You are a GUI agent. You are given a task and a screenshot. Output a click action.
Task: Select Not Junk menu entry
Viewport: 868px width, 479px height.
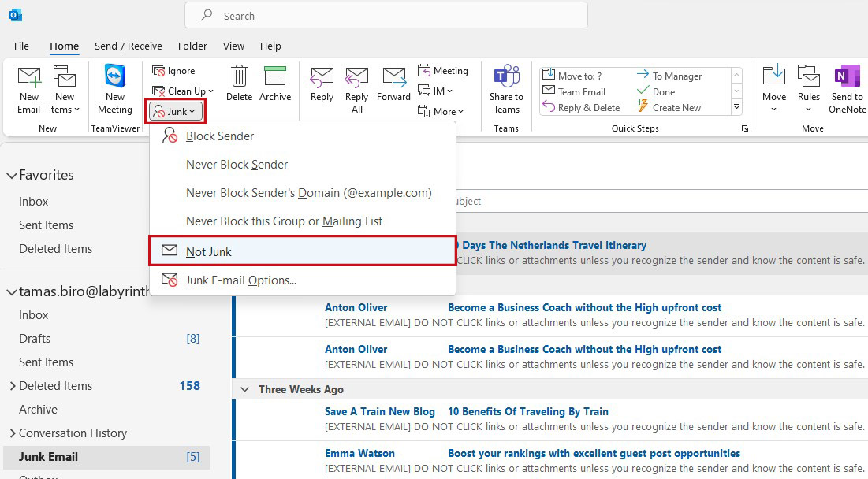pos(302,251)
